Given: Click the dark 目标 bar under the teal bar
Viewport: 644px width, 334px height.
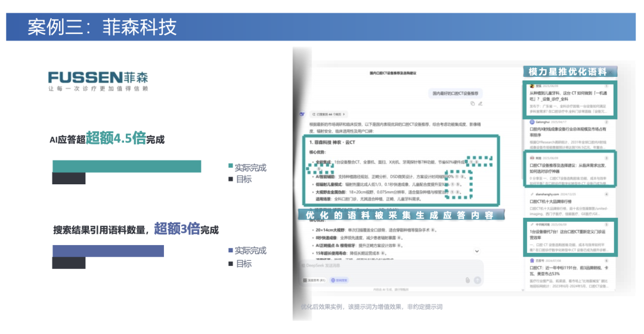Looking at the screenshot, I should [x=69, y=178].
